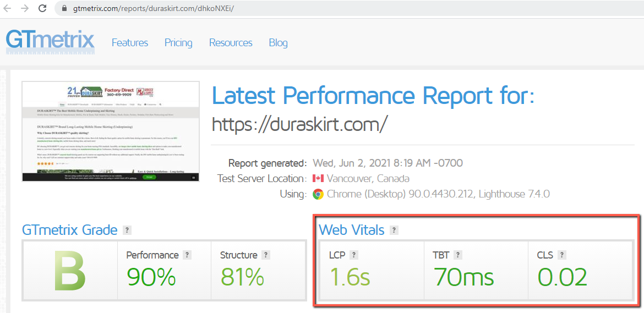Click the Report generated label
Image resolution: width=644 pixels, height=313 pixels.
268,163
